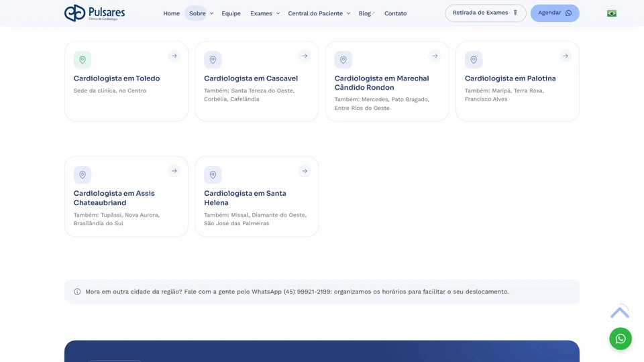Click the Marechal Cândido Rondon pin icon
This screenshot has height=362, width=644.
[x=343, y=60]
